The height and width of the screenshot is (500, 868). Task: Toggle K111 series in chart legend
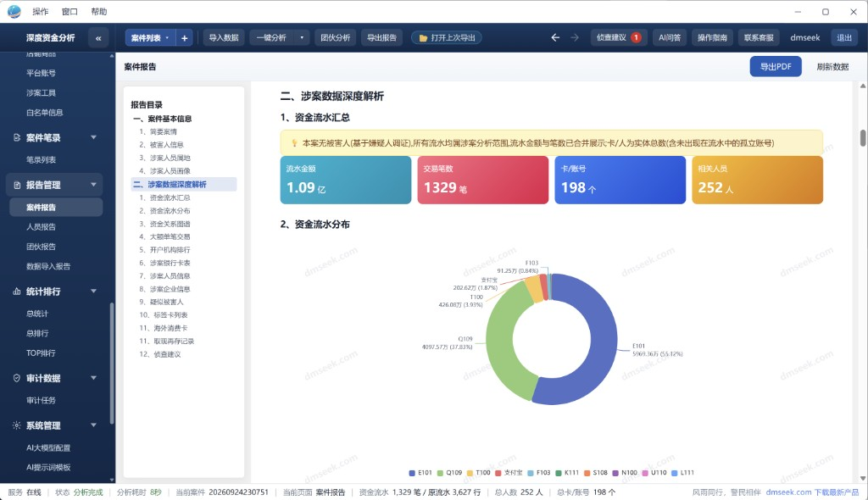click(567, 473)
